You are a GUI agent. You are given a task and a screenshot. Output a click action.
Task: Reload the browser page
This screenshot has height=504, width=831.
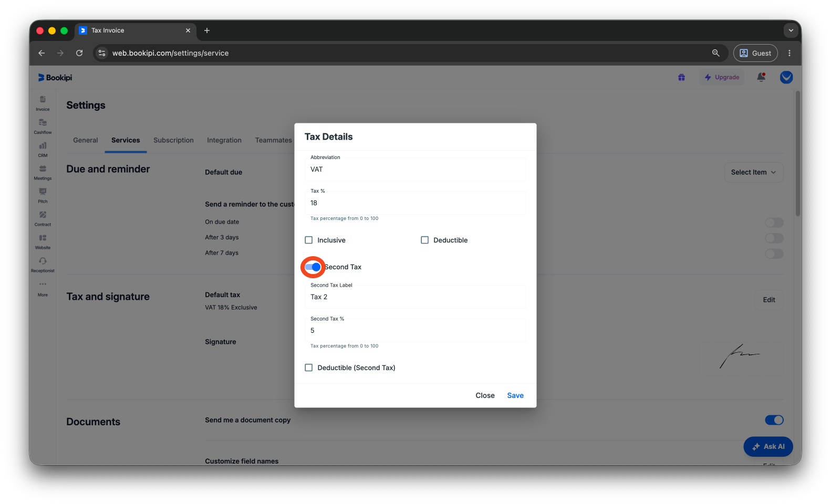pos(79,53)
